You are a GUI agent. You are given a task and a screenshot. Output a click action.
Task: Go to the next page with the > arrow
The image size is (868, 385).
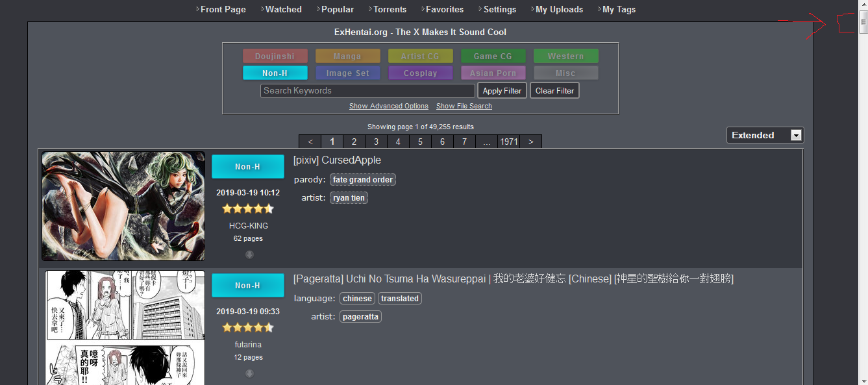point(531,142)
